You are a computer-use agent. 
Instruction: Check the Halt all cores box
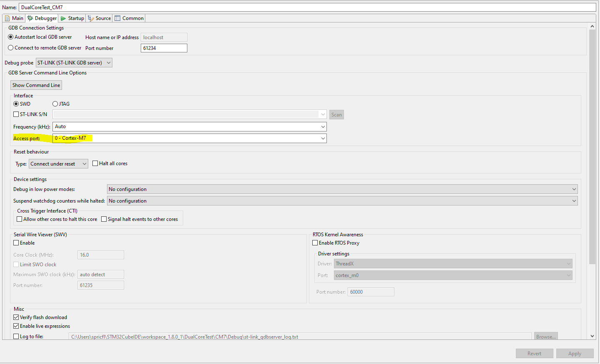[95, 163]
